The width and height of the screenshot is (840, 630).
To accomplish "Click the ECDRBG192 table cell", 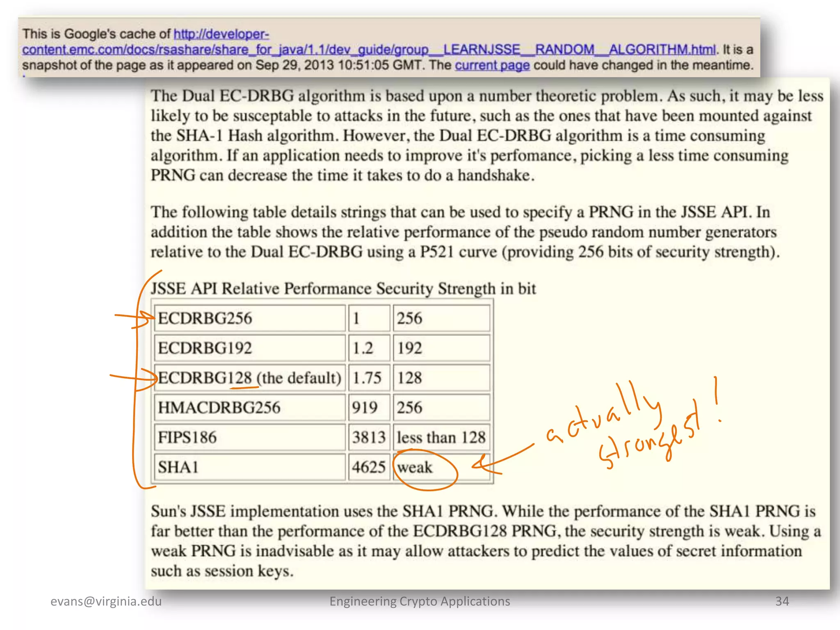I will tap(249, 348).
